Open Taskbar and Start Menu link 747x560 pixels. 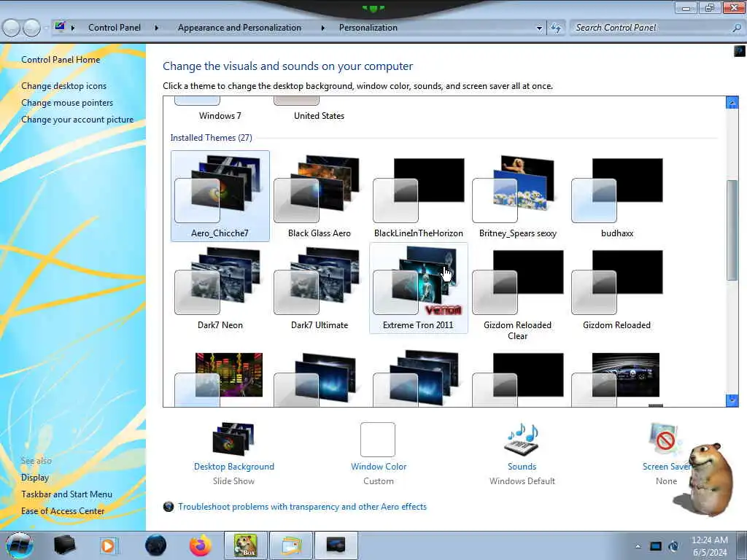(66, 494)
